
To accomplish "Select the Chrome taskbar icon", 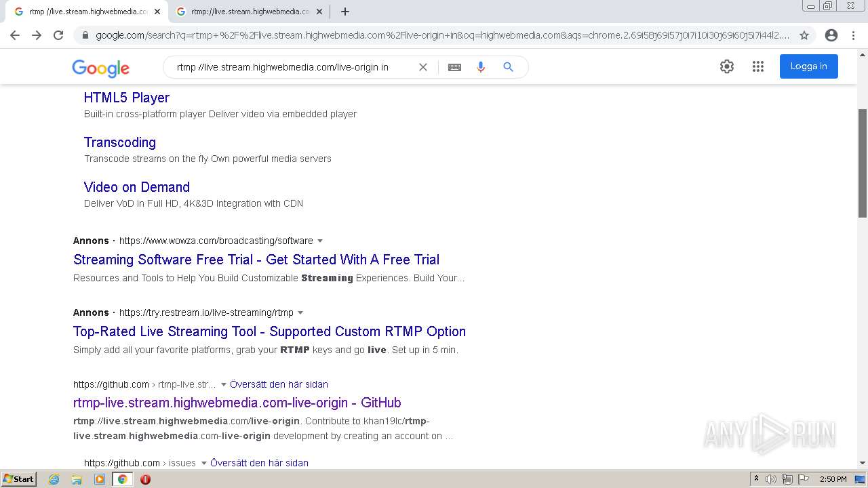I will [122, 479].
